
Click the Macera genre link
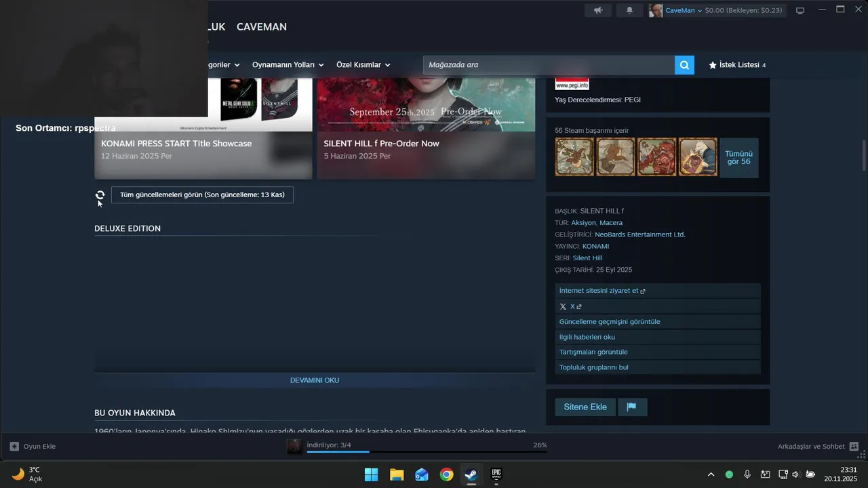(611, 222)
